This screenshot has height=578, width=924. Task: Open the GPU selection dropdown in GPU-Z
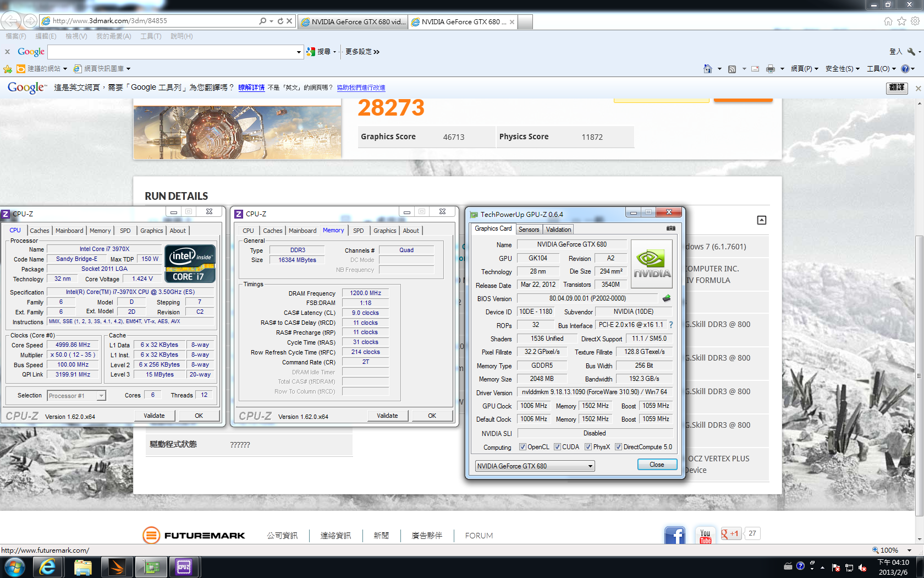(x=535, y=466)
